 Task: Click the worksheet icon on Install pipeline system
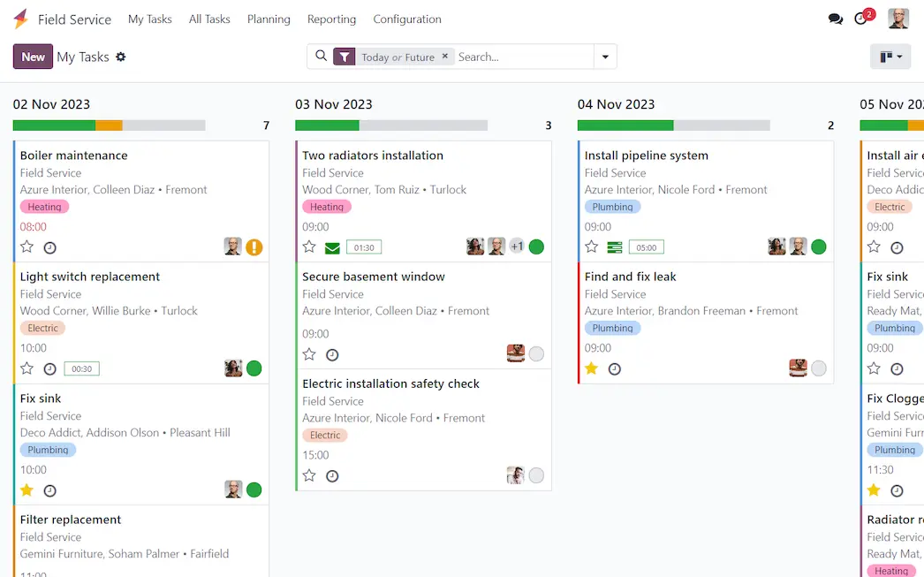click(615, 247)
